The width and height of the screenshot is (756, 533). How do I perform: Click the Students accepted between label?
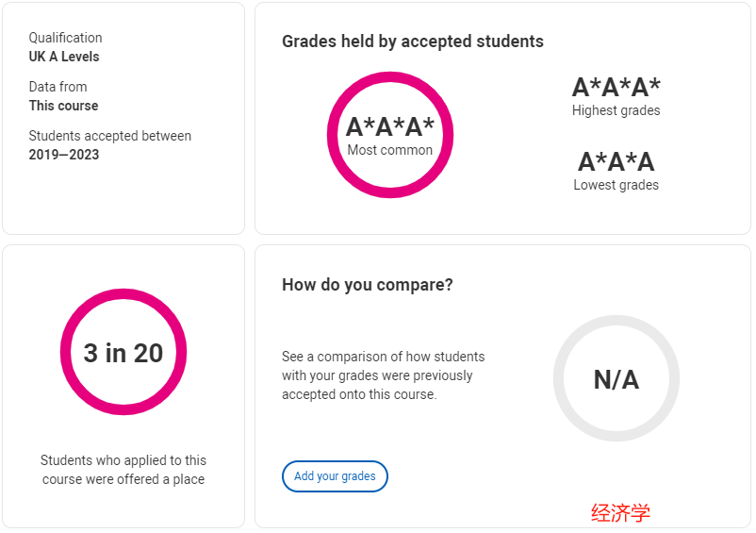click(x=110, y=136)
